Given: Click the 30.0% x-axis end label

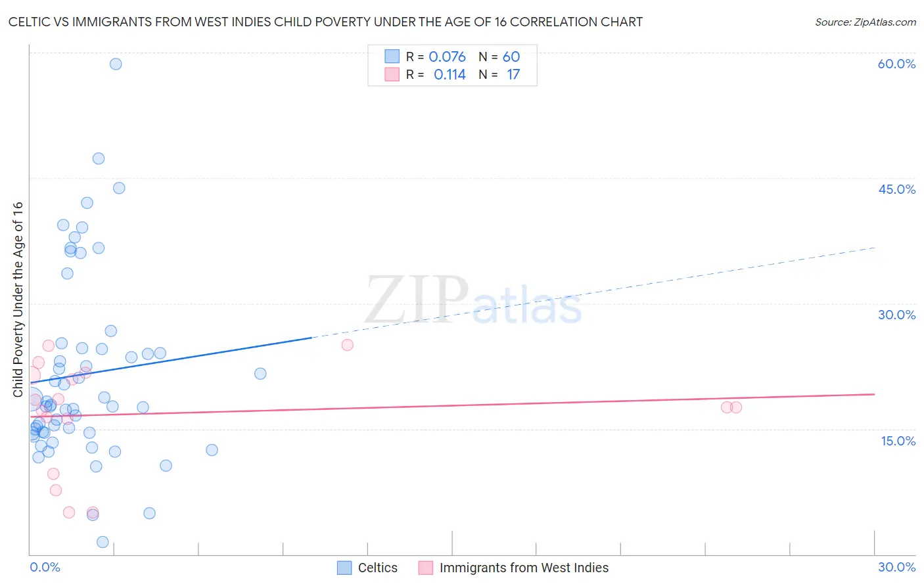Looking at the screenshot, I should [x=896, y=567].
